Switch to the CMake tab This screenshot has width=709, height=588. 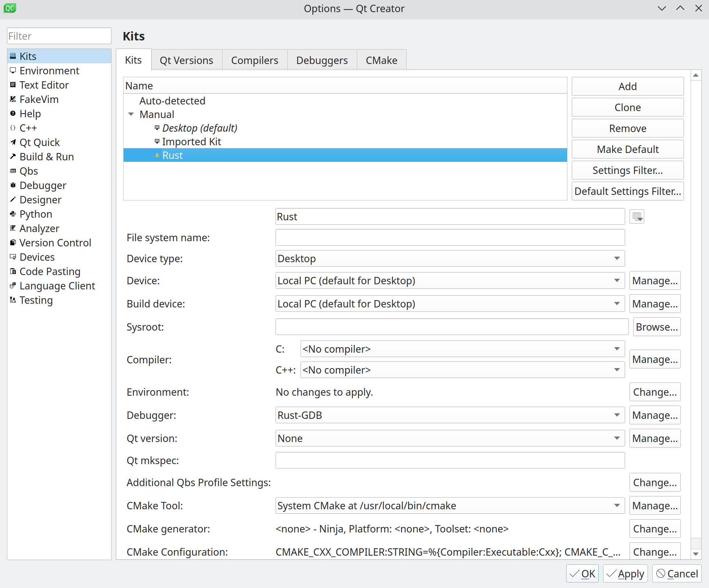pyautogui.click(x=381, y=60)
